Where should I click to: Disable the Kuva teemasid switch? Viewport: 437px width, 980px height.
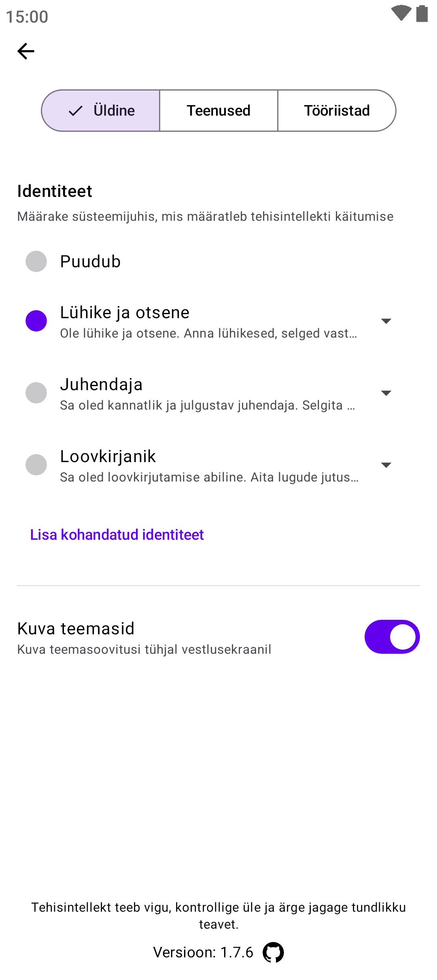tap(392, 637)
